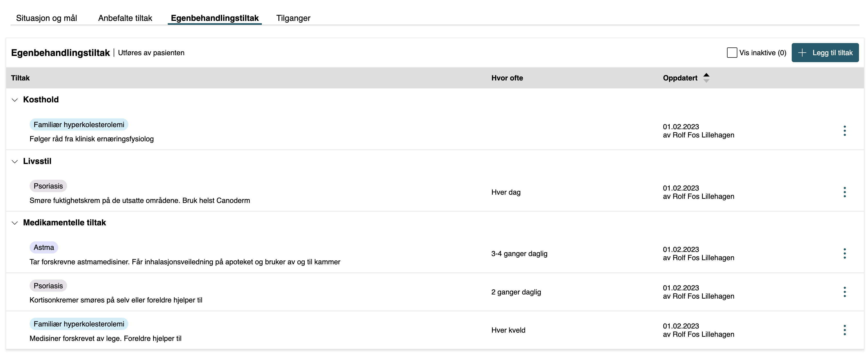Select the Egenbehandlingstiltak tab

coord(215,18)
